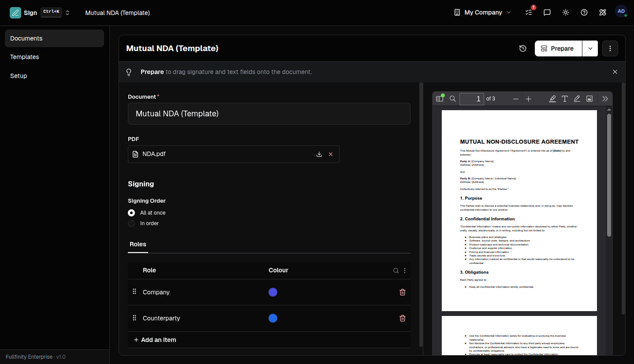Screen dimensions: 634x364
Task: Click the Counterparty role name cell
Action: (161, 318)
